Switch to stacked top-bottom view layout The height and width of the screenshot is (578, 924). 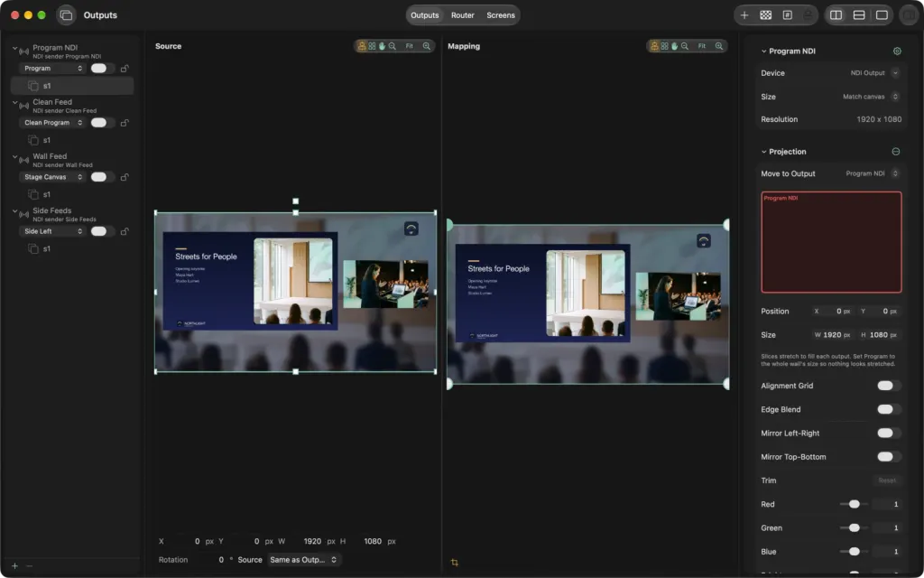859,15
